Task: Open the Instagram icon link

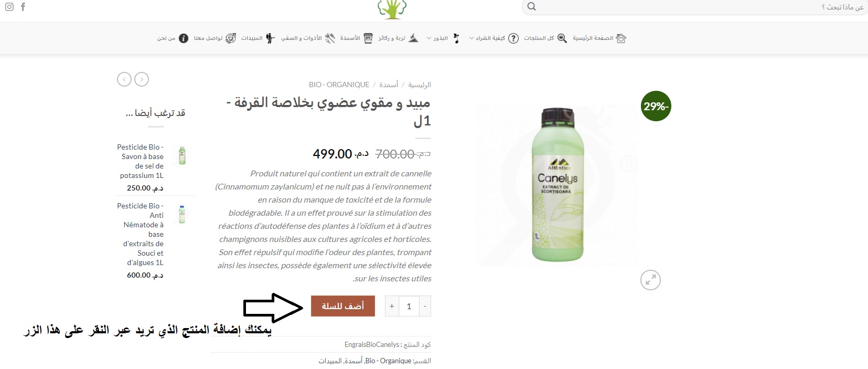Action: [x=9, y=7]
